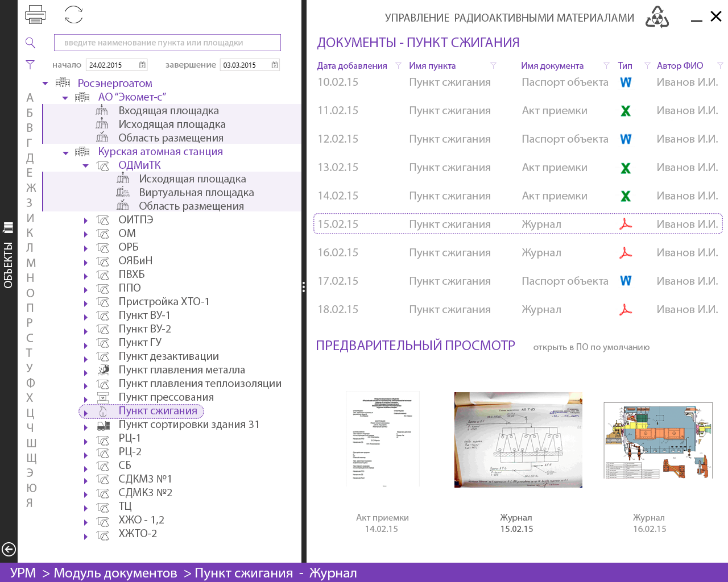Viewport: 728px width, 582px height.
Task: Filter the Дата добавления column
Action: point(399,65)
